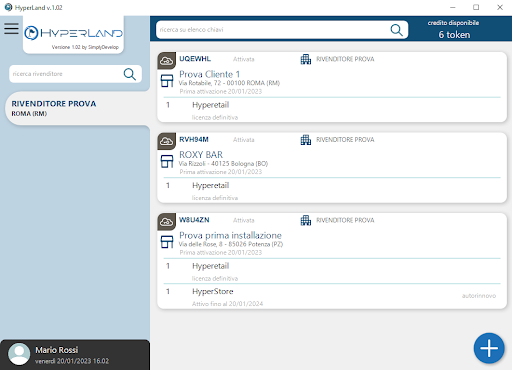The width and height of the screenshot is (512, 370).
Task: Open the hamburger menu
Action: point(11,29)
